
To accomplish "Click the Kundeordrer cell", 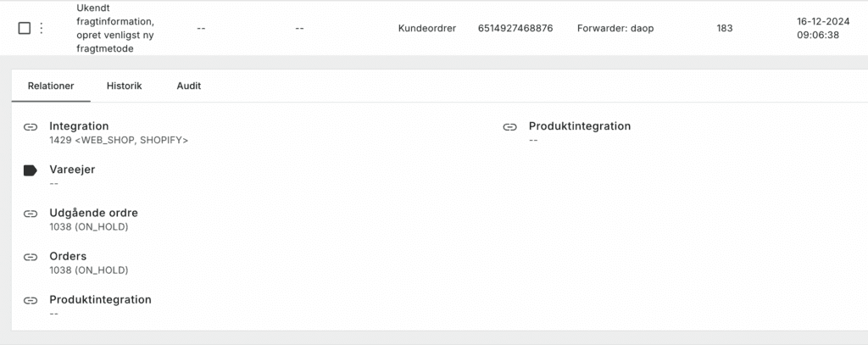I will pos(426,28).
